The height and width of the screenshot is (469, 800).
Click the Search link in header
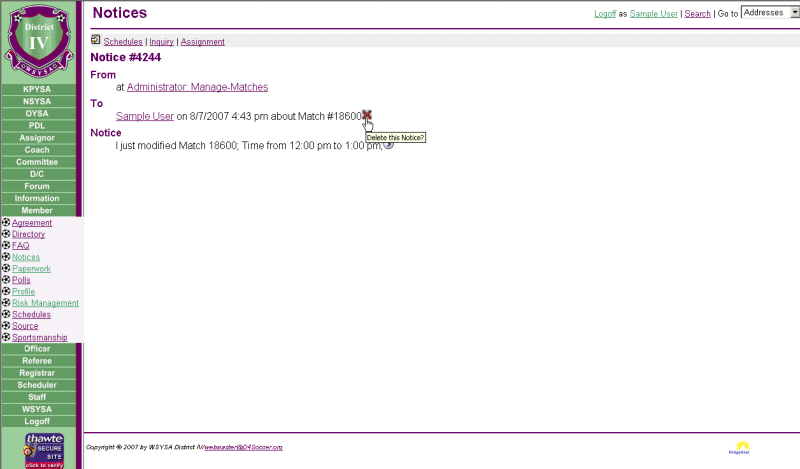point(697,14)
